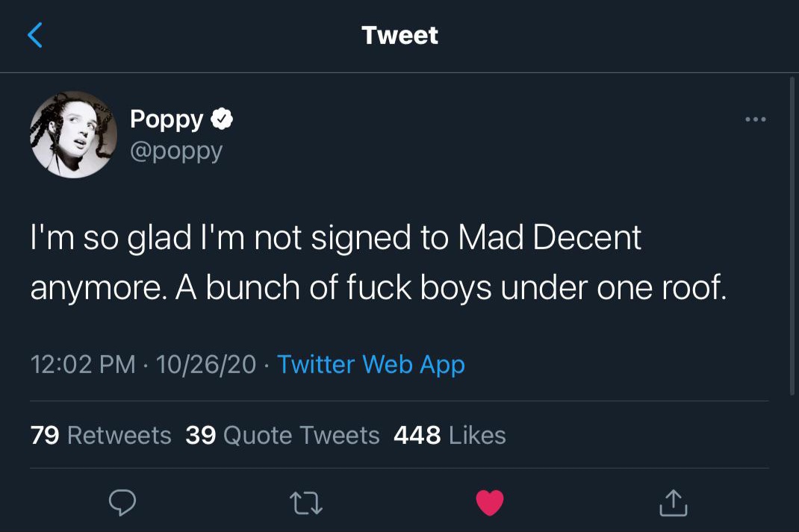
Task: Reply using the speech bubble icon
Action: (x=122, y=504)
